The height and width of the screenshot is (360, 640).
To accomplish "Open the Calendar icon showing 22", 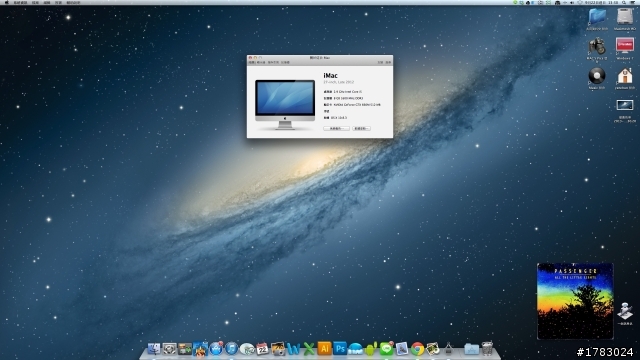I will tap(262, 349).
